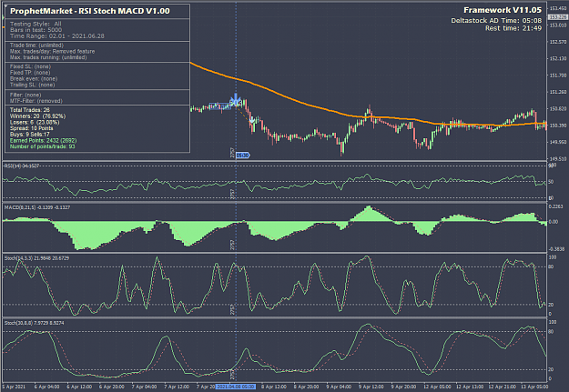Click the 20 level in Stoch(30,8,8) scale

click(x=551, y=369)
